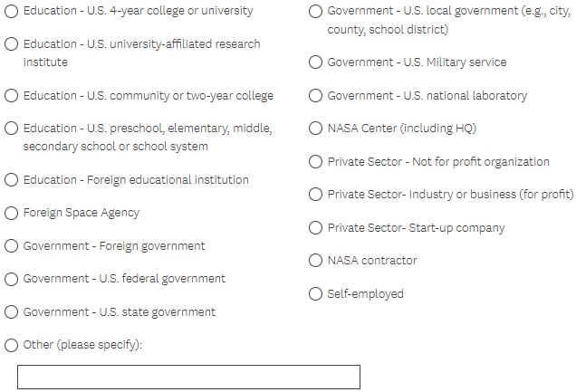Pick U.S. preschool, elementary, middle, secondary school
The height and width of the screenshot is (392, 576).
12,129
